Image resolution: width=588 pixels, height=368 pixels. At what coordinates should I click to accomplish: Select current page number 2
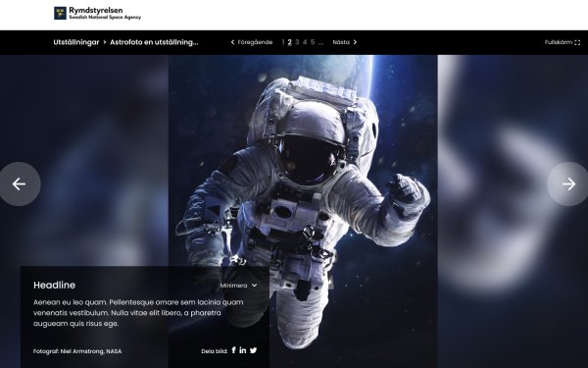click(289, 42)
